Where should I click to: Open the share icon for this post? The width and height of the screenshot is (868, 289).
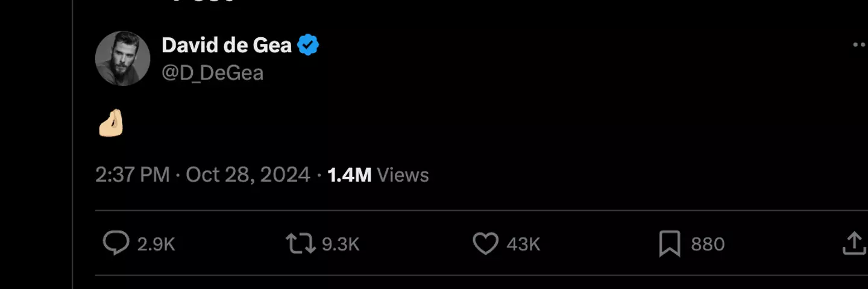point(854,244)
